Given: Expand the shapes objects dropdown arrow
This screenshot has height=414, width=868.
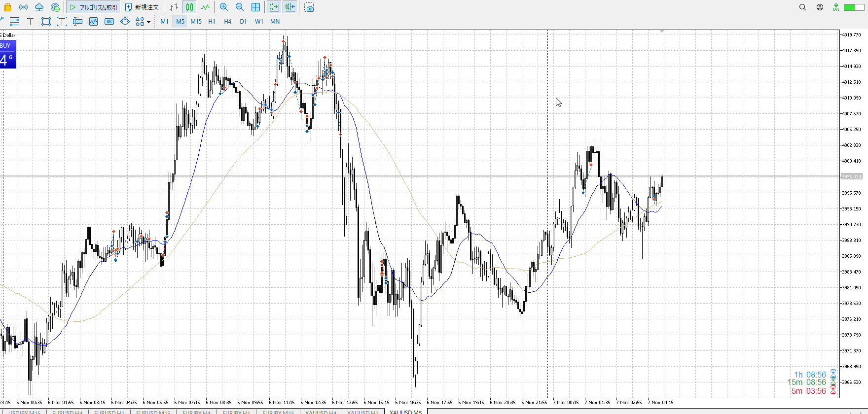Looking at the screenshot, I should point(148,22).
